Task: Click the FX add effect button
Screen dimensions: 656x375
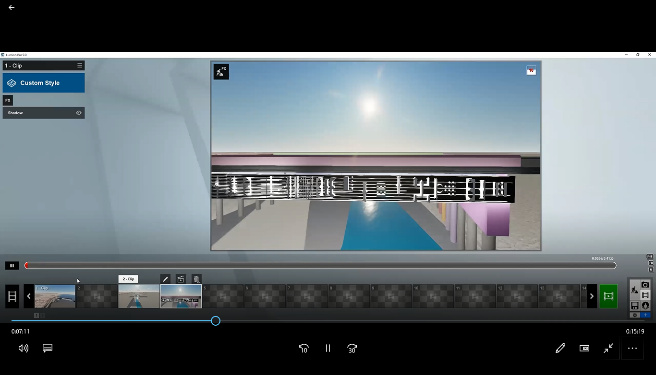Action: point(8,100)
